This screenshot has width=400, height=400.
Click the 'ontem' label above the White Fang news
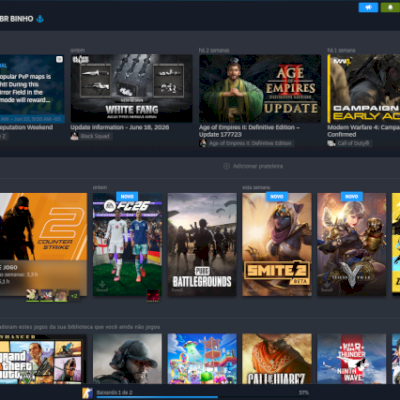77,50
